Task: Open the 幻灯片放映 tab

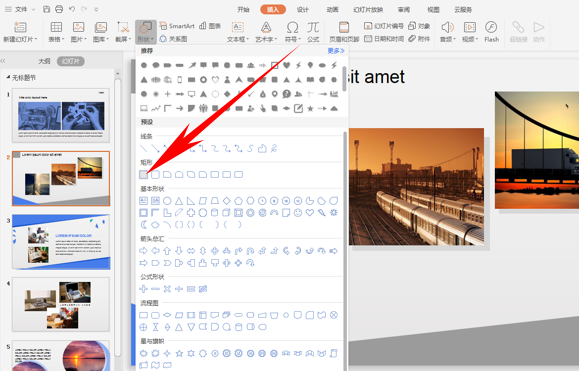Action: pos(368,10)
